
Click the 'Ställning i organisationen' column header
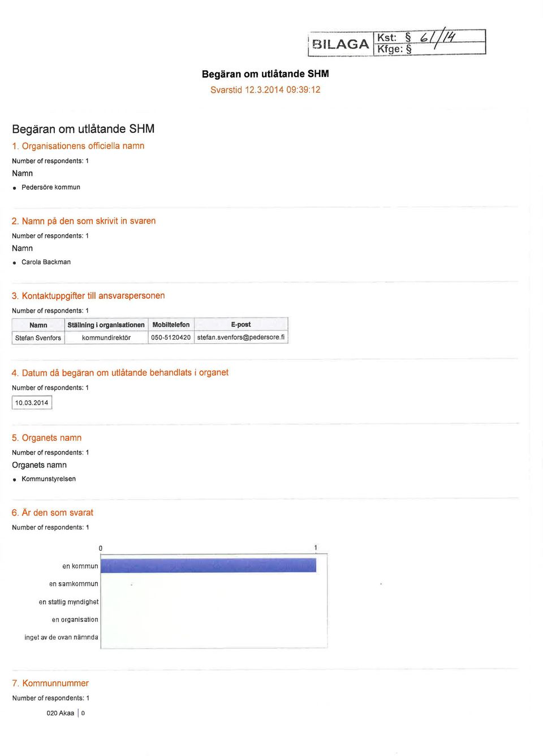pos(106,325)
